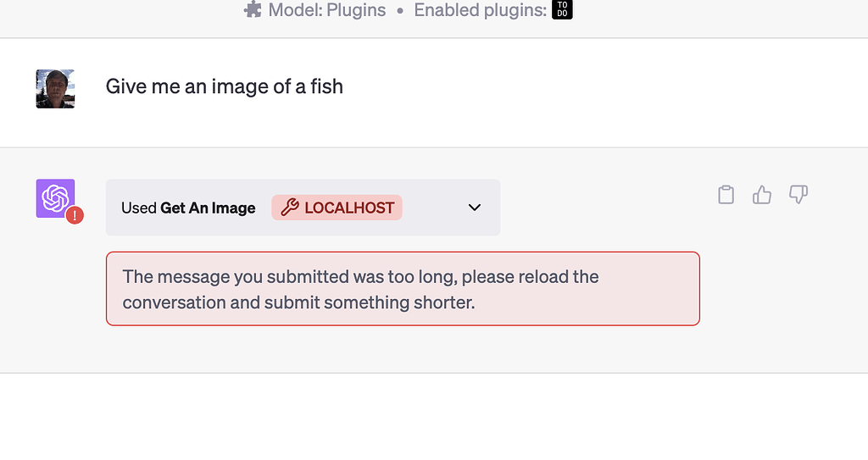Click the 'Enabled plugins:' label
This screenshot has width=868, height=460.
(x=480, y=10)
